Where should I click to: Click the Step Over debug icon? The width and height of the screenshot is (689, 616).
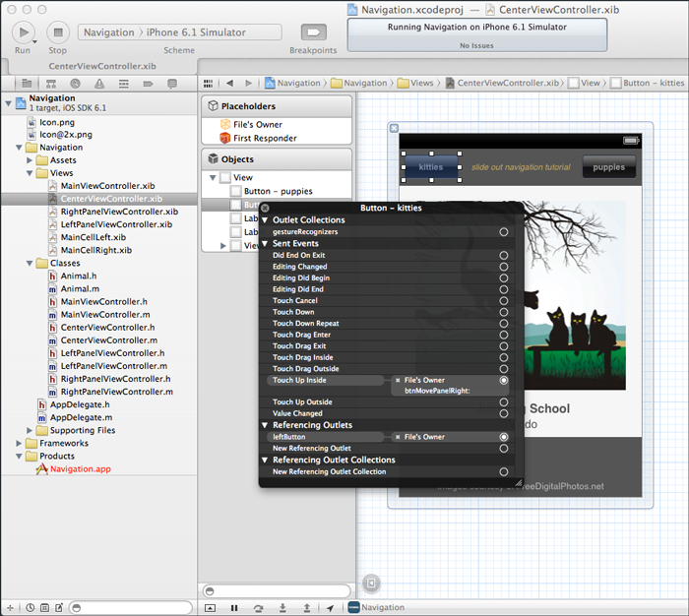point(258,608)
